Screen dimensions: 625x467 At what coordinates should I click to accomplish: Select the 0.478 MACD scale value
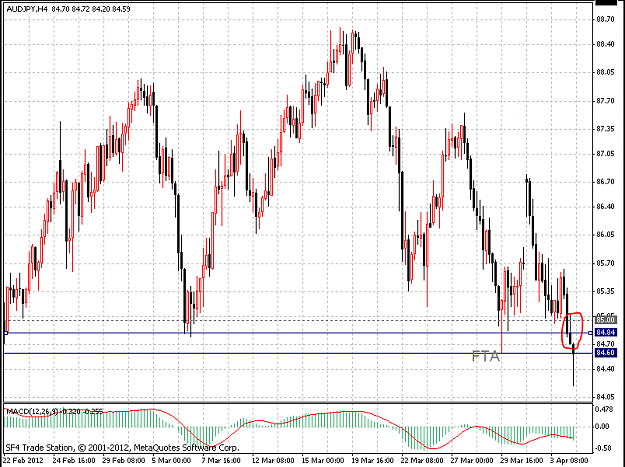[602, 409]
